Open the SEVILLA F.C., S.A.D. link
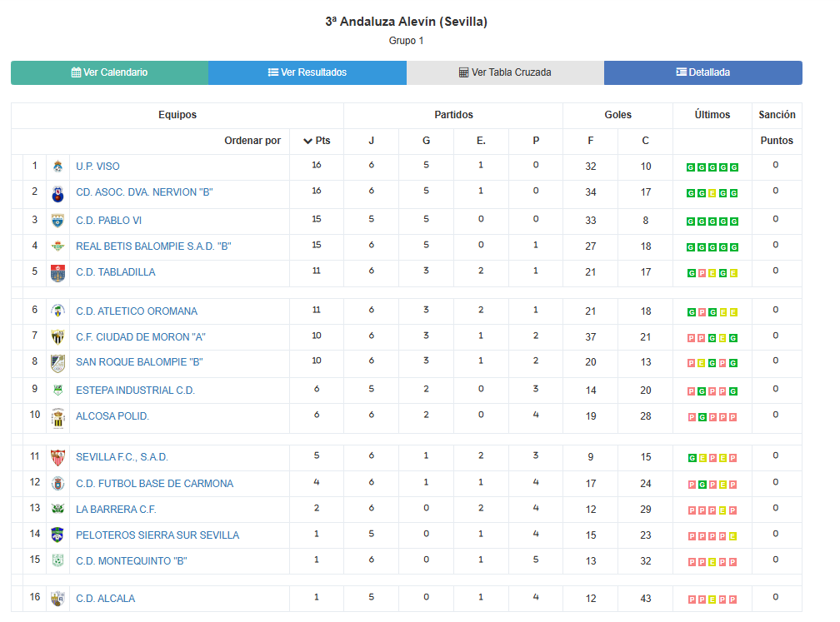The height and width of the screenshot is (622, 840). [x=122, y=457]
